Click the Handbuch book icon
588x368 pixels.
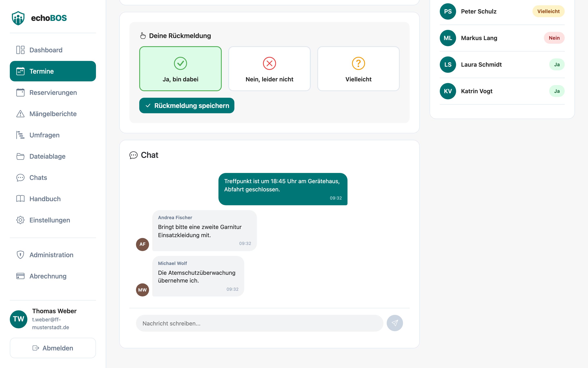pos(20,199)
